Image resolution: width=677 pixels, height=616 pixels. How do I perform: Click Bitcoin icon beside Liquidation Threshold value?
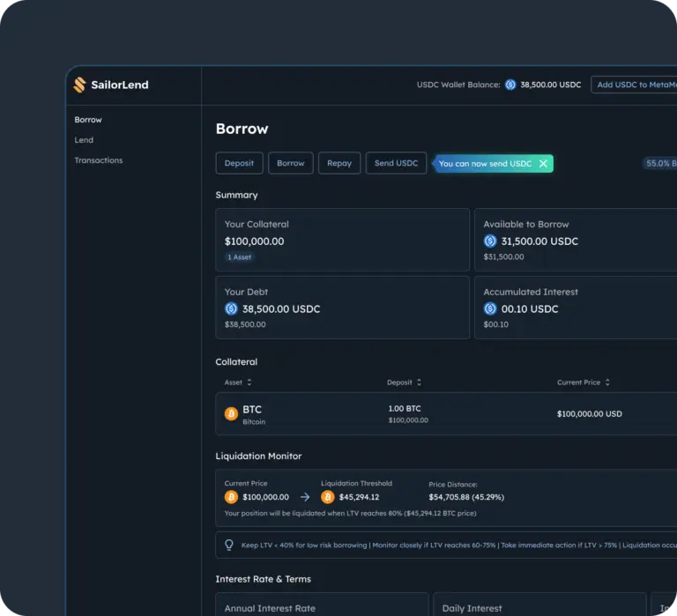[328, 497]
